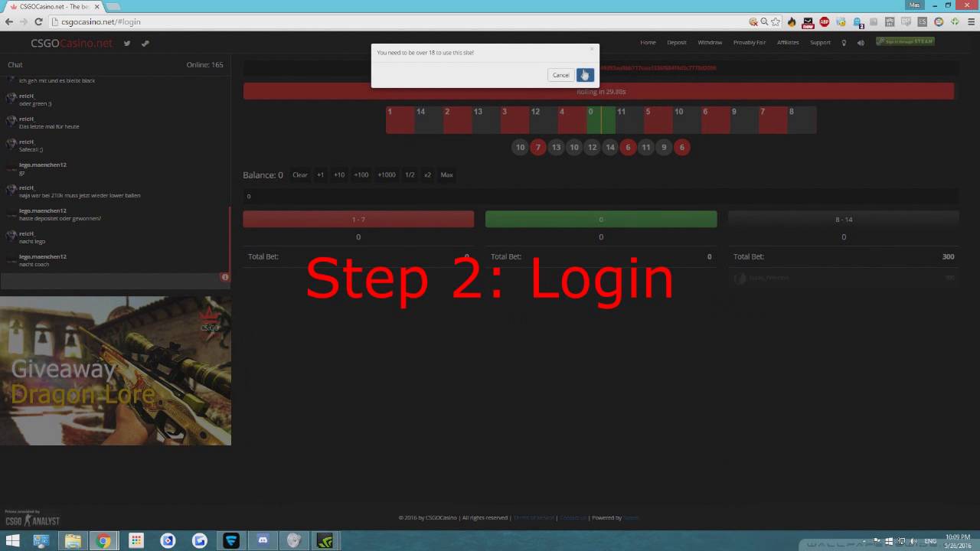Click the red roll-history ball showing 7
This screenshot has width=980, height=551.
(x=538, y=147)
